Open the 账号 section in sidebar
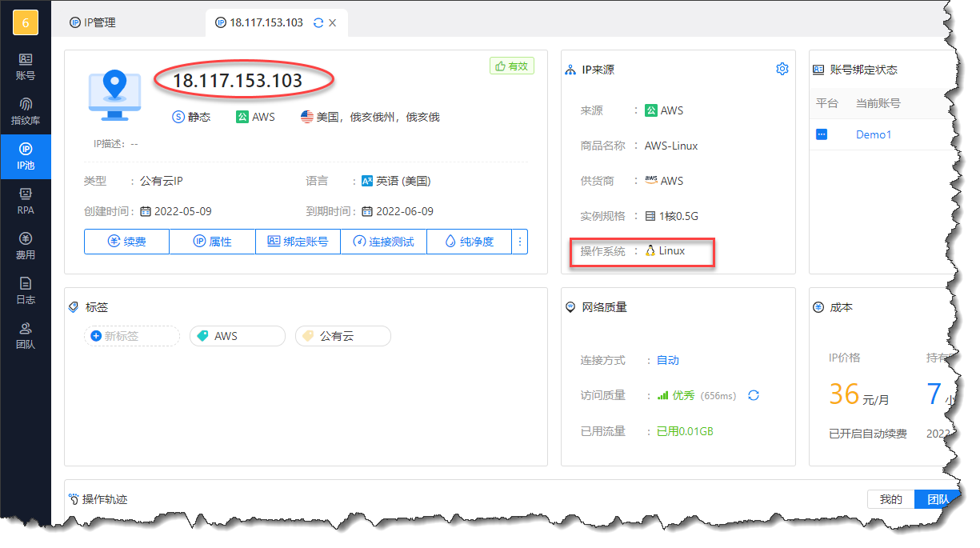Image resolution: width=980 pixels, height=548 pixels. [x=26, y=66]
